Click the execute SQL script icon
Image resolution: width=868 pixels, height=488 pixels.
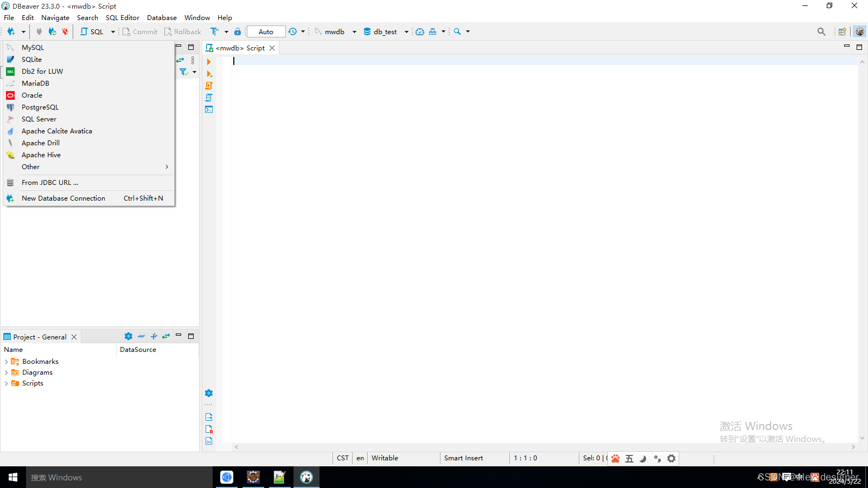[209, 86]
